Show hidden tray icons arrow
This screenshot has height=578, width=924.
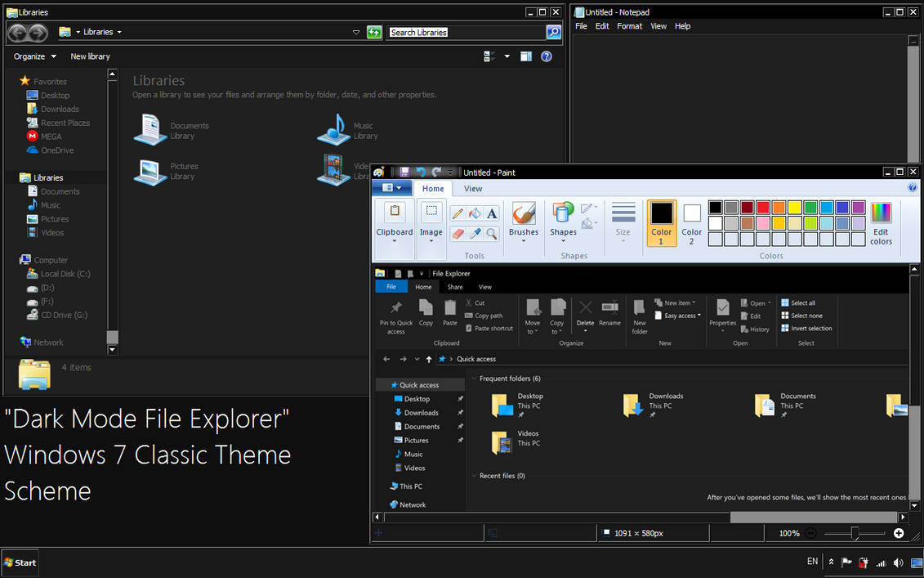tap(831, 562)
